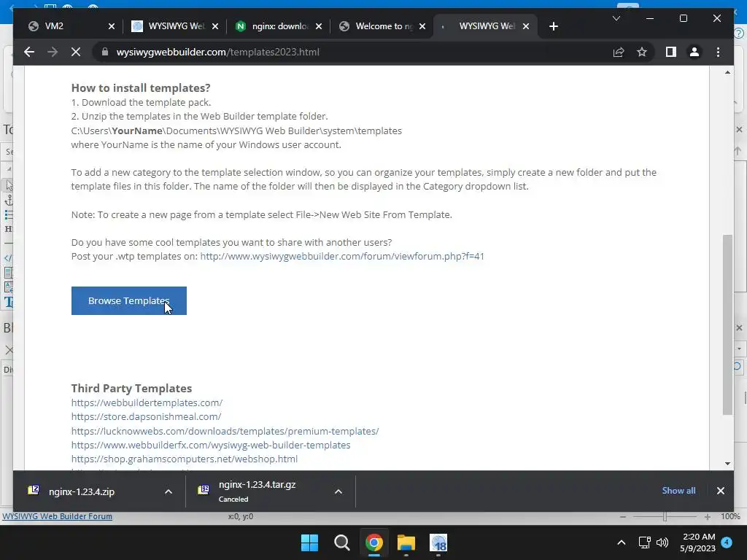The image size is (747, 560).
Task: Close the nginx: download tab
Action: click(x=319, y=26)
